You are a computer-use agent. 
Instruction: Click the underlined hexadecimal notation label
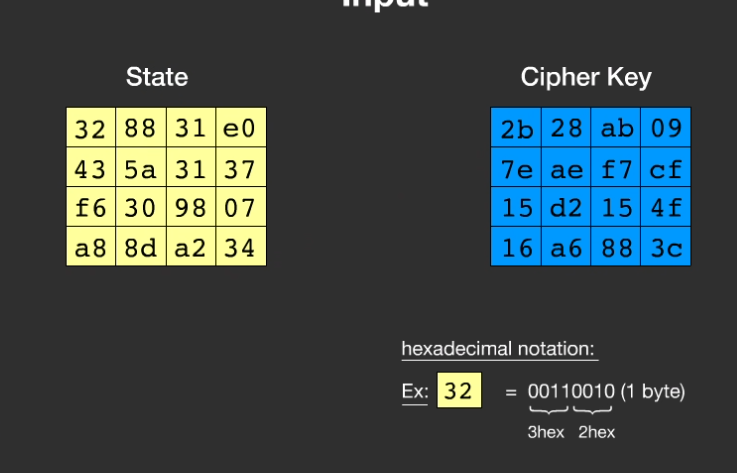[499, 349]
